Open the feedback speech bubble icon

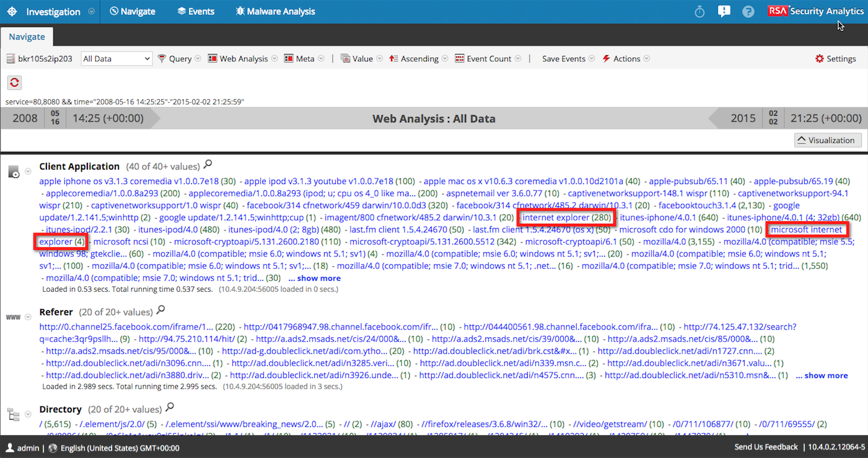[x=724, y=11]
